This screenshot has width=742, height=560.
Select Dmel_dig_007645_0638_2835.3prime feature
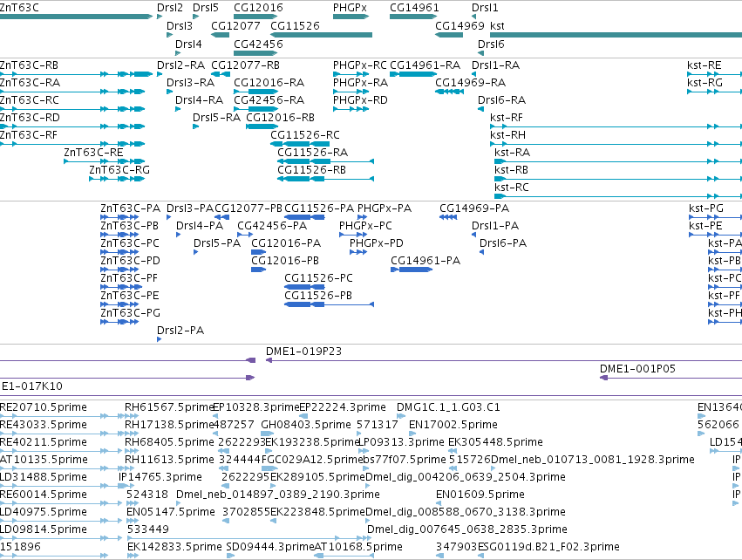(x=467, y=529)
